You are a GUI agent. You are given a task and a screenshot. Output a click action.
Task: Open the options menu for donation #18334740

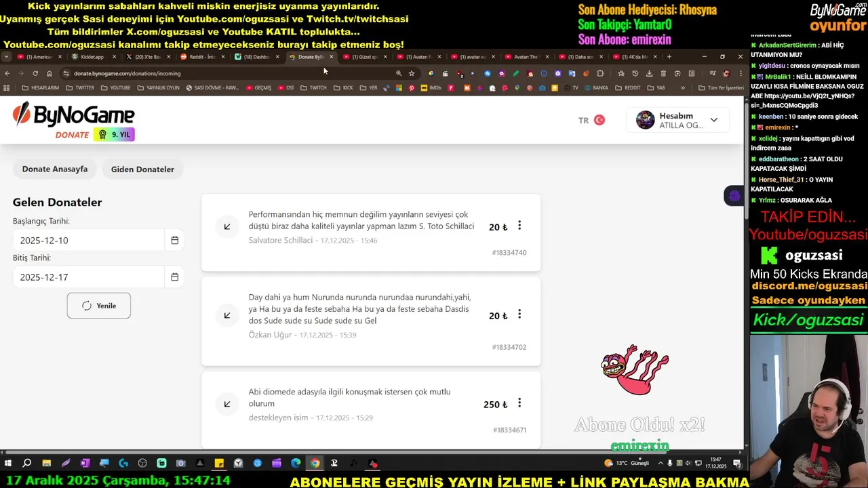(x=519, y=226)
